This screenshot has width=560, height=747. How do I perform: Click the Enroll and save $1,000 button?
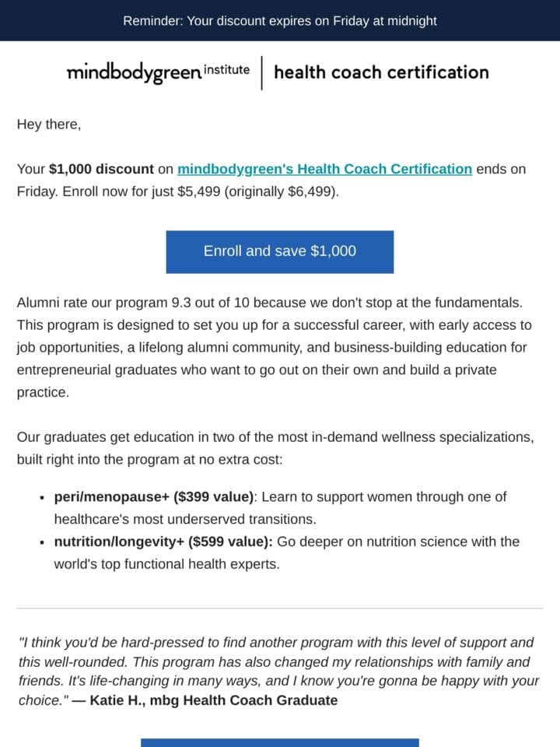pos(279,251)
